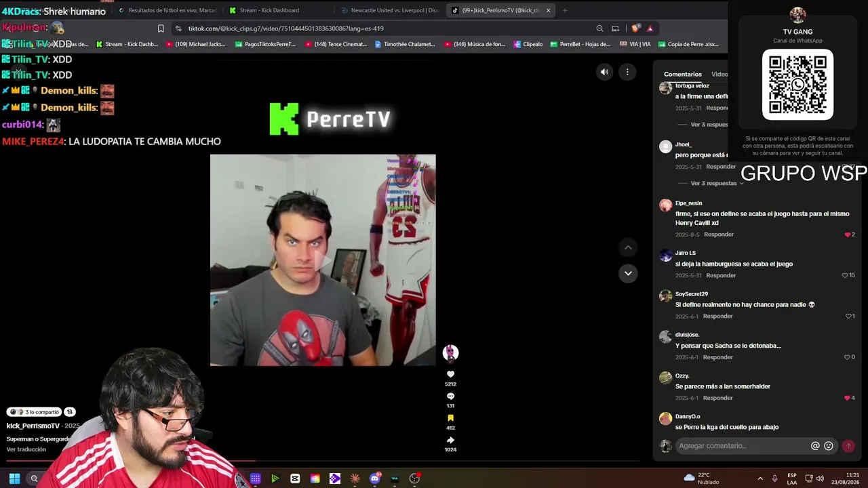
Task: Open Discord from the taskbar
Action: pyautogui.click(x=375, y=479)
